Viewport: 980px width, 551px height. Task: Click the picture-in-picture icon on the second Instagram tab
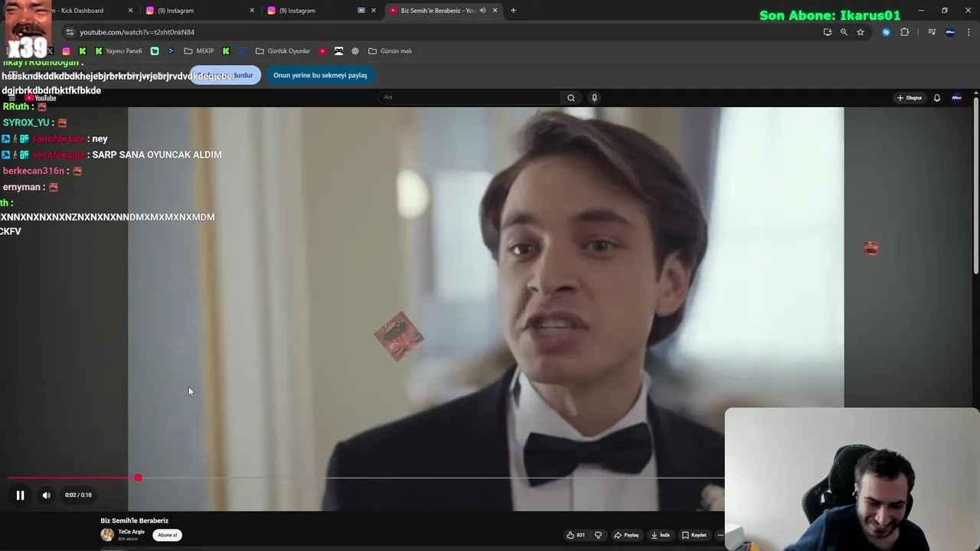361,11
